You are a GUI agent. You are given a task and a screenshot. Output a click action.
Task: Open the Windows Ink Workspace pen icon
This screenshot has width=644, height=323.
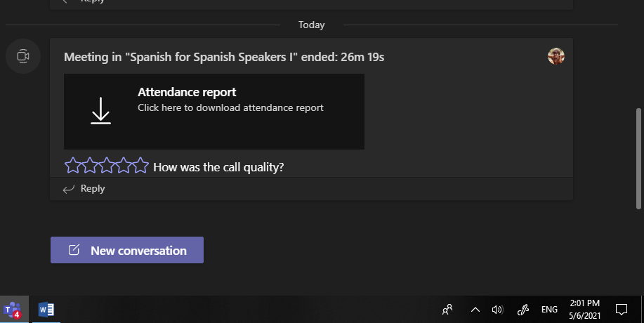click(x=523, y=309)
